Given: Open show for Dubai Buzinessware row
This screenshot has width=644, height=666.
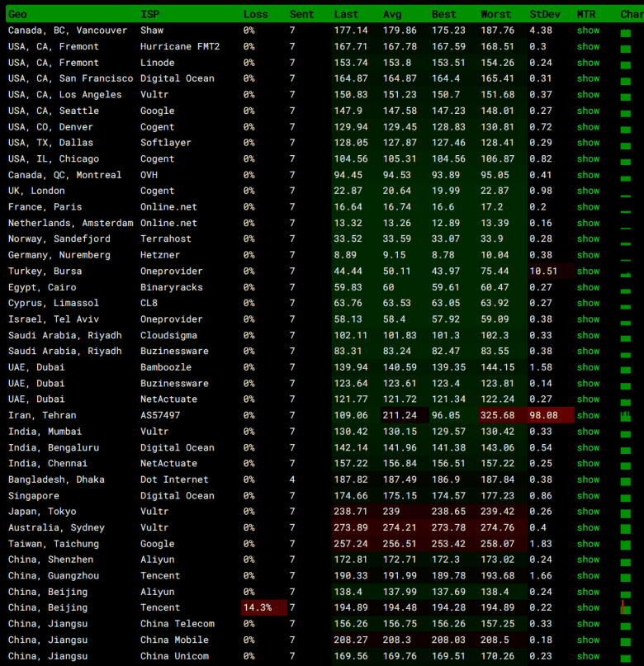Looking at the screenshot, I should (588, 383).
